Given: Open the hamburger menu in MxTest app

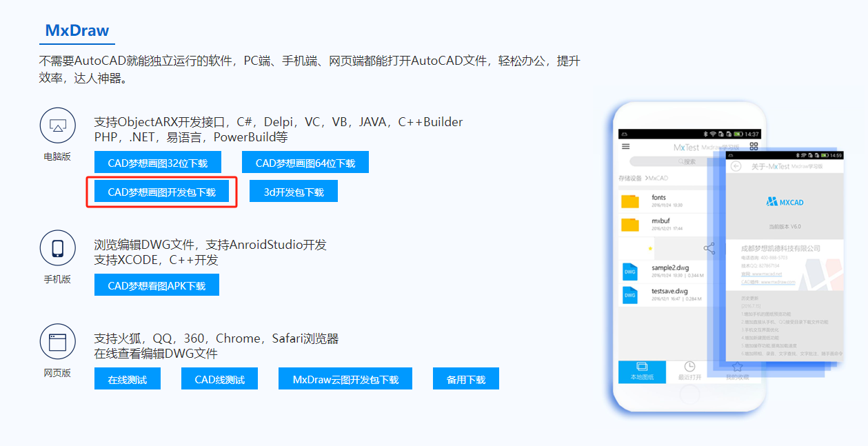Looking at the screenshot, I should pyautogui.click(x=625, y=145).
